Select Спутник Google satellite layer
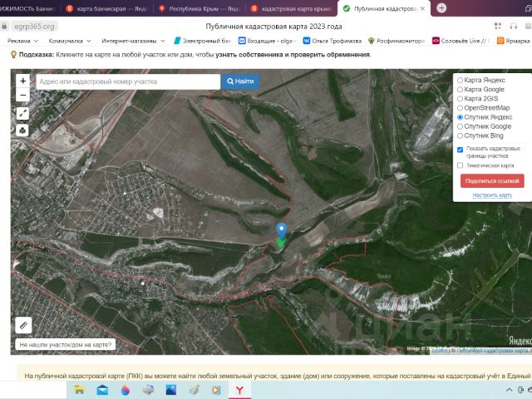 [x=461, y=126]
